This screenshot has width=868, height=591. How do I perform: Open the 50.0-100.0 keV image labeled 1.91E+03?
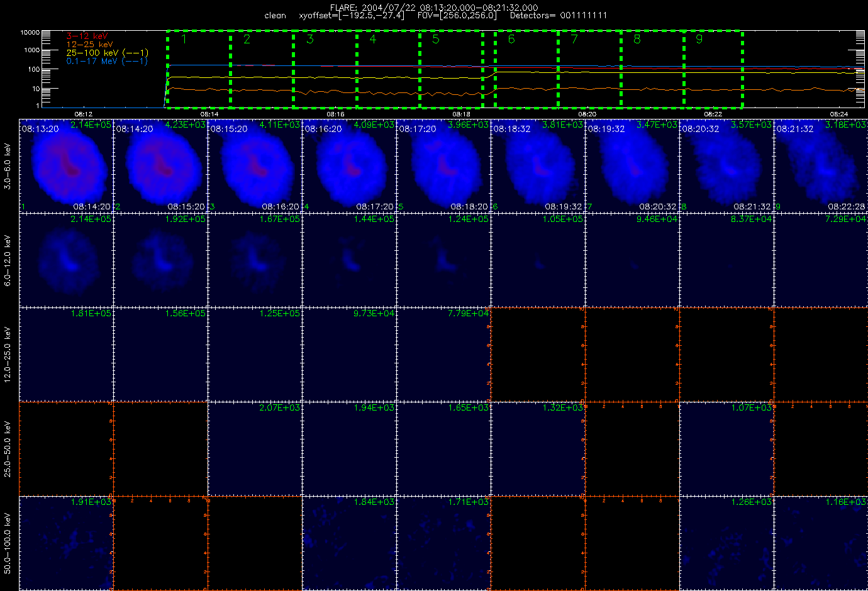coord(66,543)
